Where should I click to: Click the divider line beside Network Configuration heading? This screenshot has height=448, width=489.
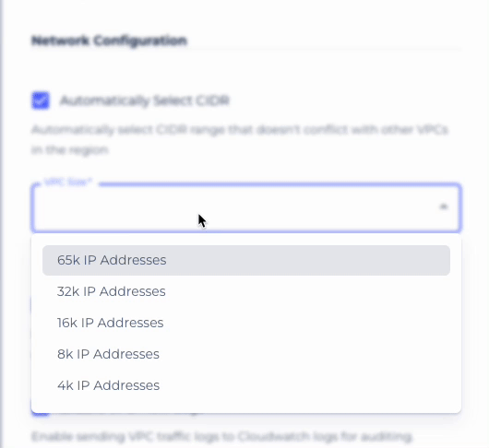[325, 49]
